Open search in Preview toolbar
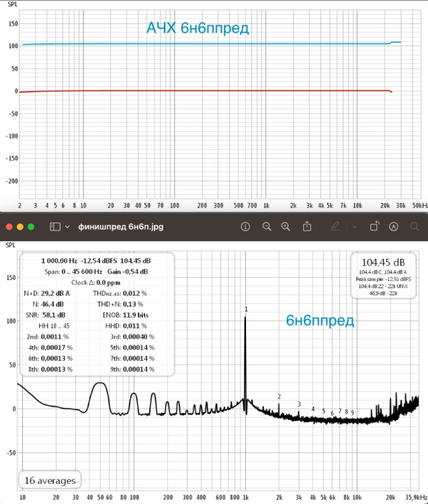The image size is (428, 504). tap(414, 227)
